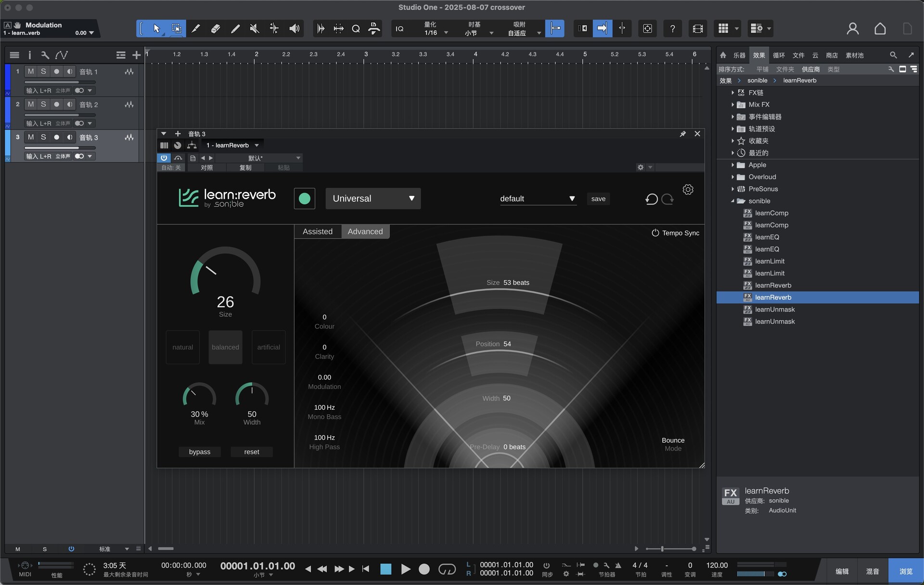Viewport: 924px width, 585px height.
Task: Open the video player icon
Action: 698,29
